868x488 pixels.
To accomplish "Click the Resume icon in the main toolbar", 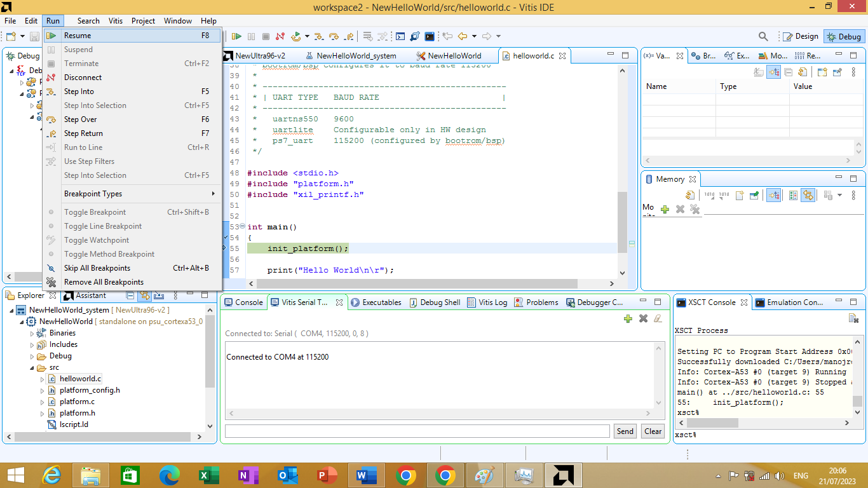I will pos(236,36).
